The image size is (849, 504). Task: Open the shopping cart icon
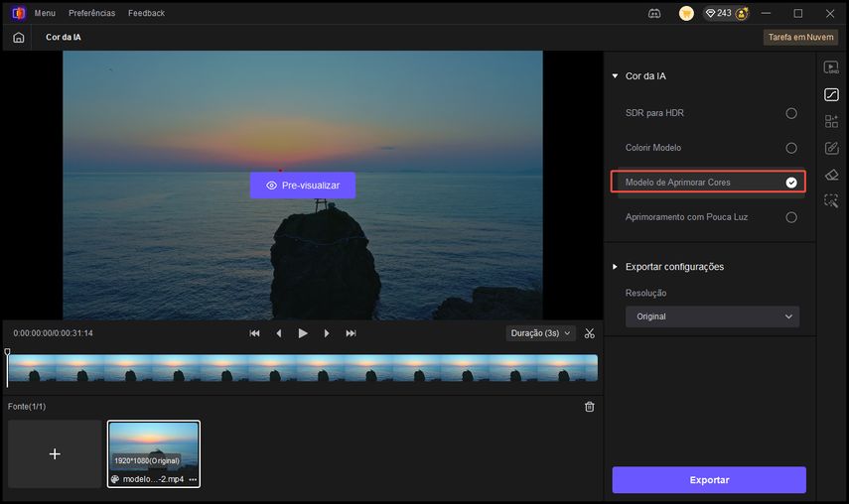coord(686,13)
